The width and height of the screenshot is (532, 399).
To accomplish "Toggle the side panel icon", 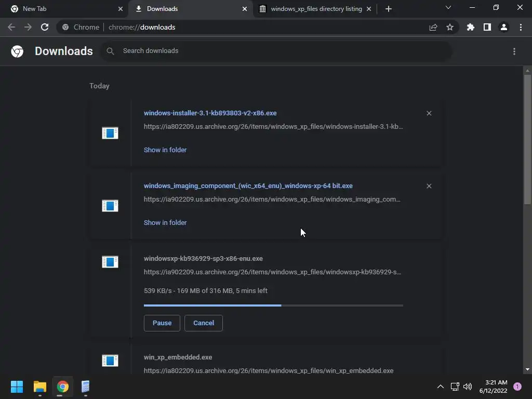I will (x=487, y=27).
